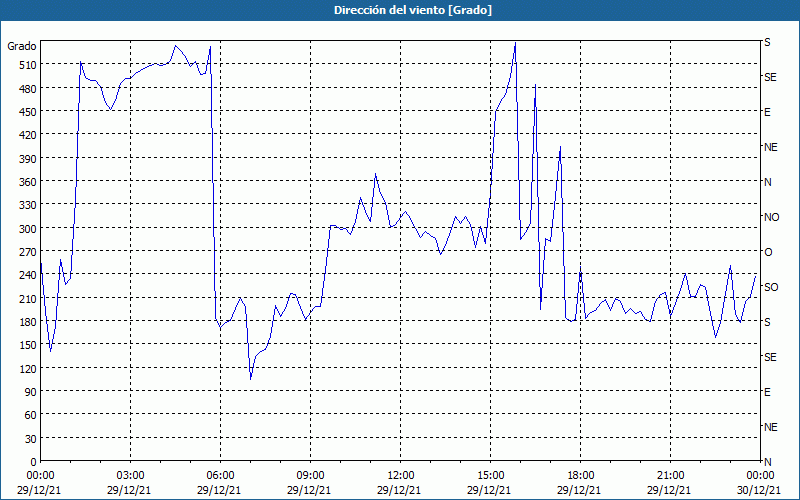Pick the '60' degree axis value
Screen dimensions: 800x500
(x=31, y=415)
